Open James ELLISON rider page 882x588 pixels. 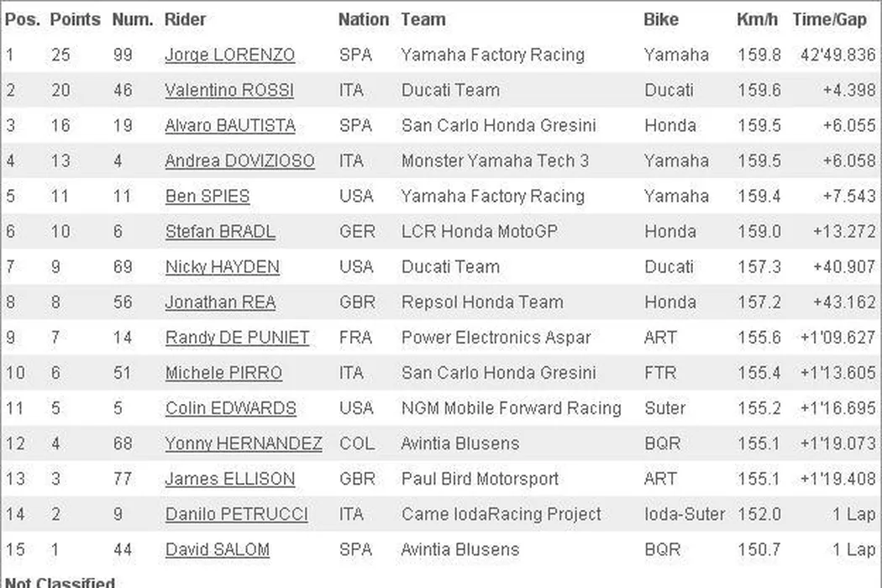(229, 479)
